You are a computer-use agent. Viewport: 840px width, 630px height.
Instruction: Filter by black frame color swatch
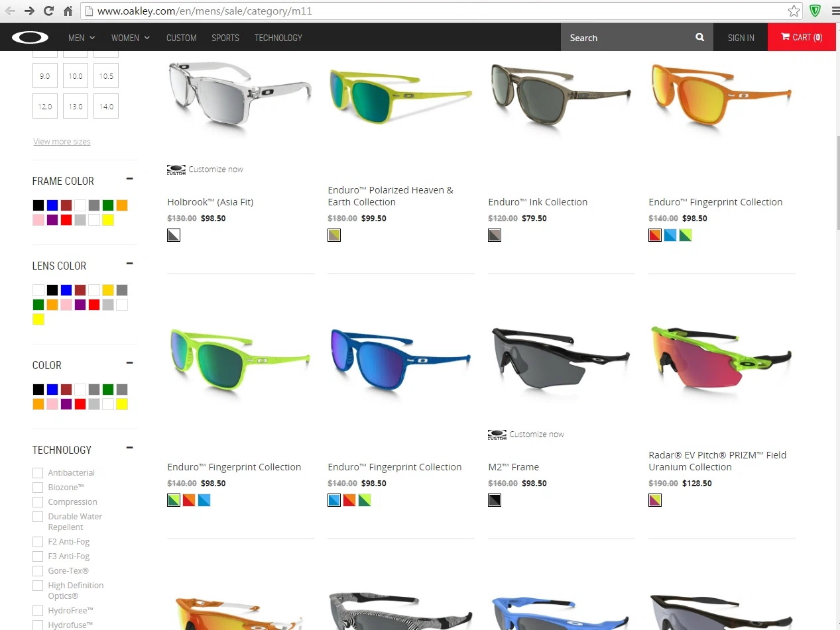tap(38, 205)
